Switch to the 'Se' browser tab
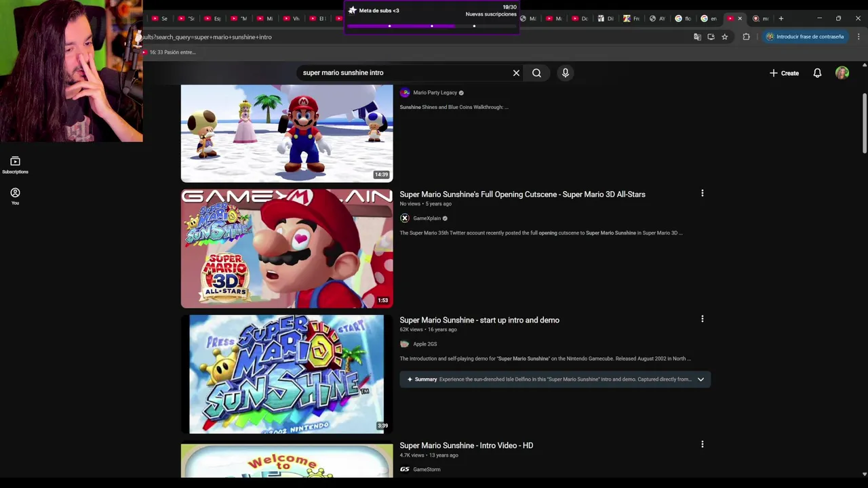 coord(159,18)
